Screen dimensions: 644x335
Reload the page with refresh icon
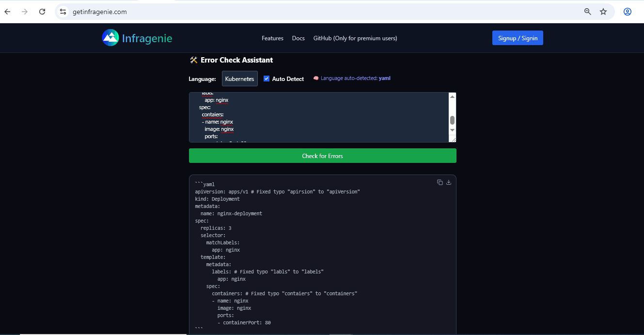pos(42,12)
